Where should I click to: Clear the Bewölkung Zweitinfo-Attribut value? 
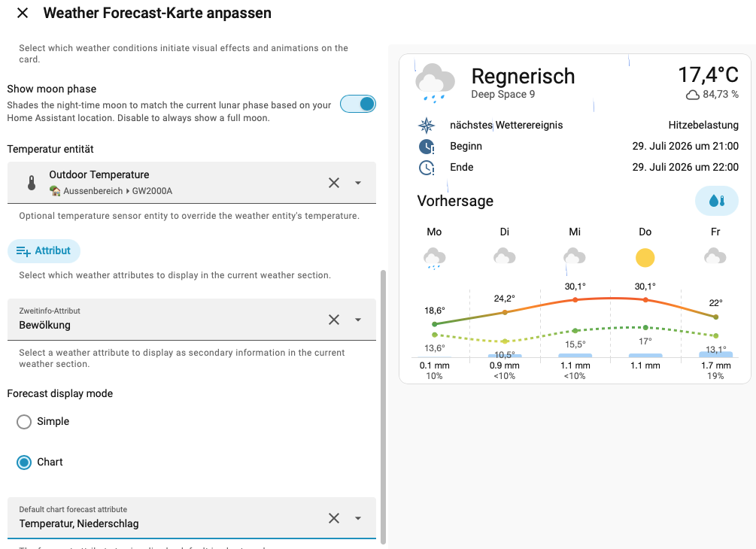334,320
